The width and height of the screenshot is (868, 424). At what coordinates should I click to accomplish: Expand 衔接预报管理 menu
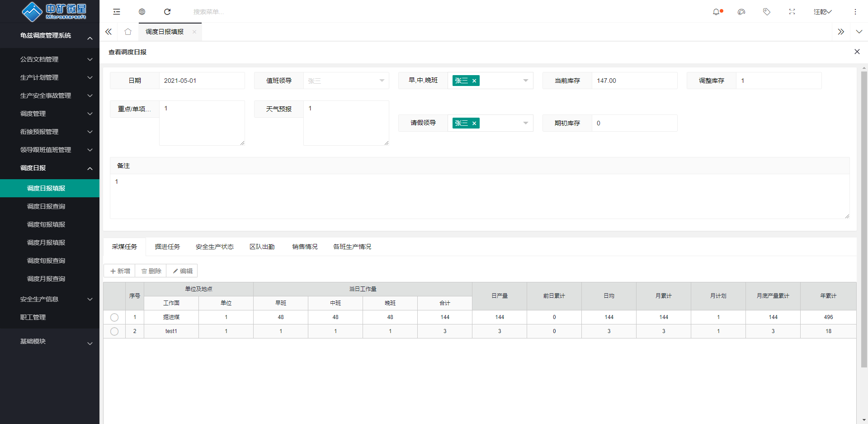(x=50, y=132)
